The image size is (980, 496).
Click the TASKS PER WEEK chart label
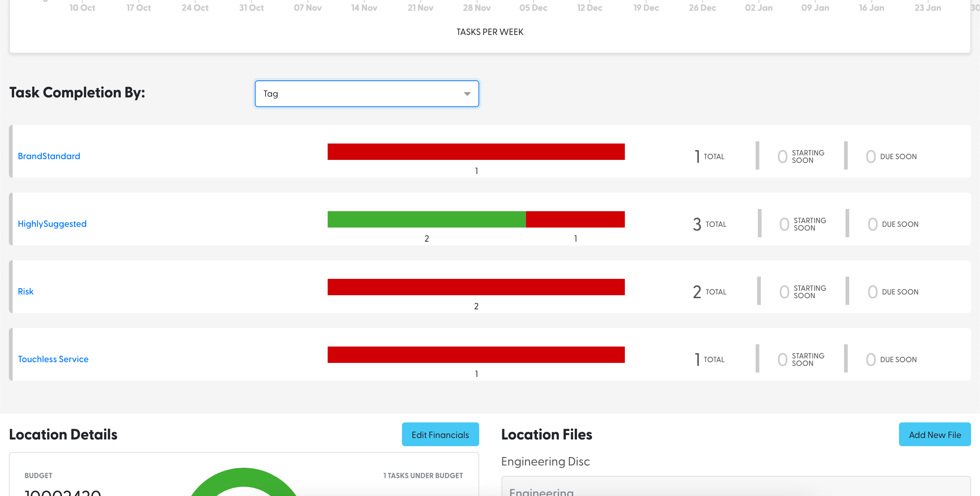[x=490, y=32]
